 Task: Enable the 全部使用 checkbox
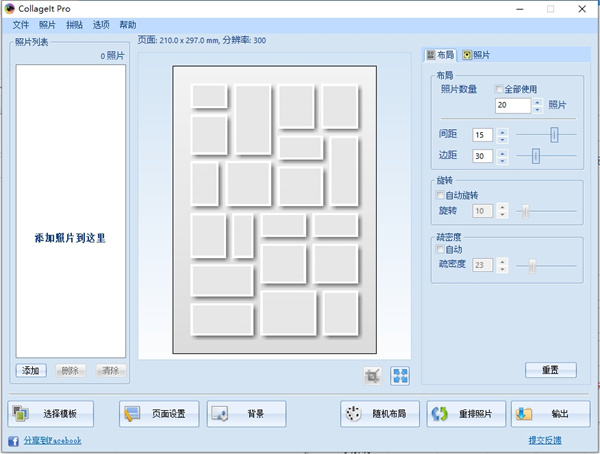coord(499,89)
